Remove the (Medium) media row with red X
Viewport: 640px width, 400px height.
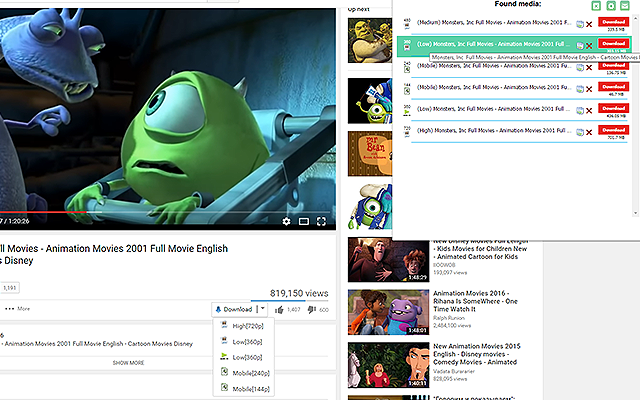coord(589,24)
